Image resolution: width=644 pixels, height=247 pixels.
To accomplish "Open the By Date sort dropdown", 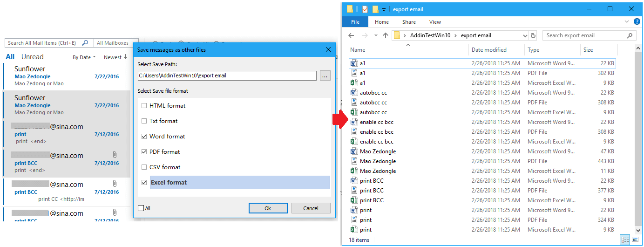I will pyautogui.click(x=84, y=57).
